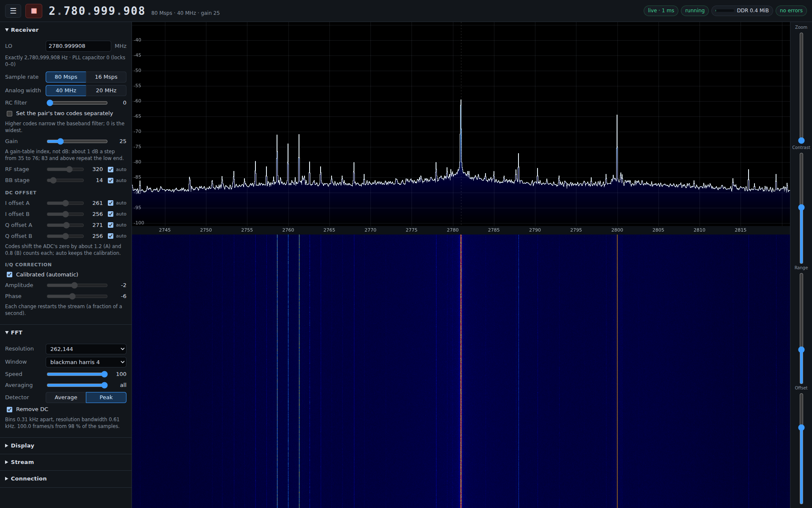
Task: Enable setting pair's two codes separately
Action: pos(9,113)
